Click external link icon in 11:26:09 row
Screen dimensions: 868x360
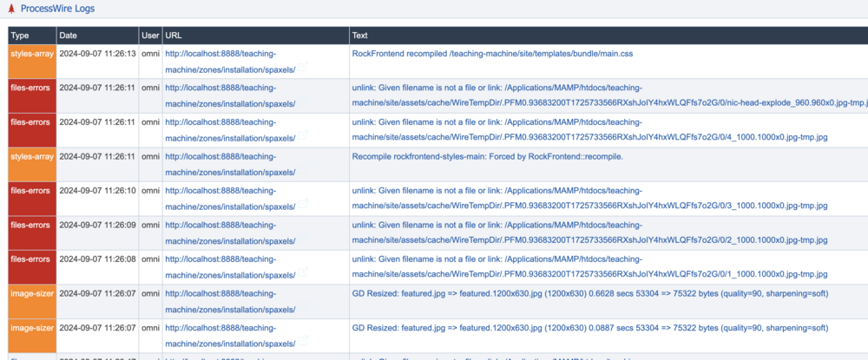[x=304, y=240]
